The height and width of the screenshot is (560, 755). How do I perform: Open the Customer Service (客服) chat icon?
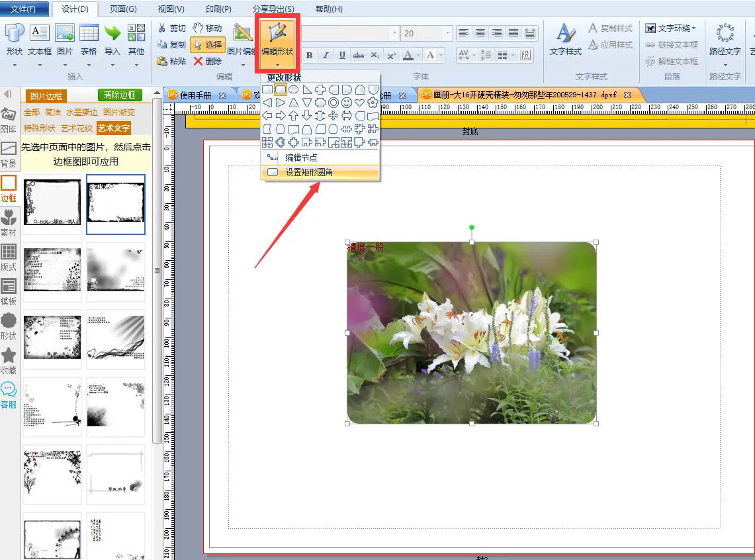coord(9,395)
